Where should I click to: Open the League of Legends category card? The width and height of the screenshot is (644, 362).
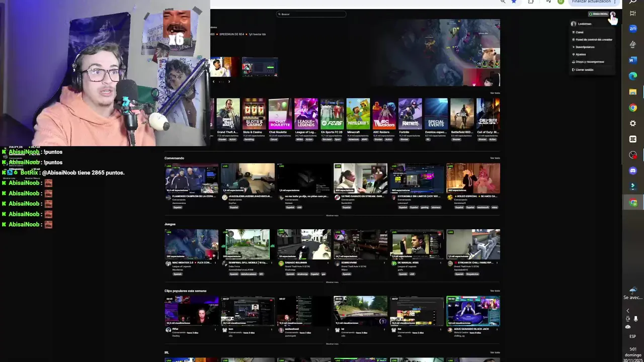[306, 114]
